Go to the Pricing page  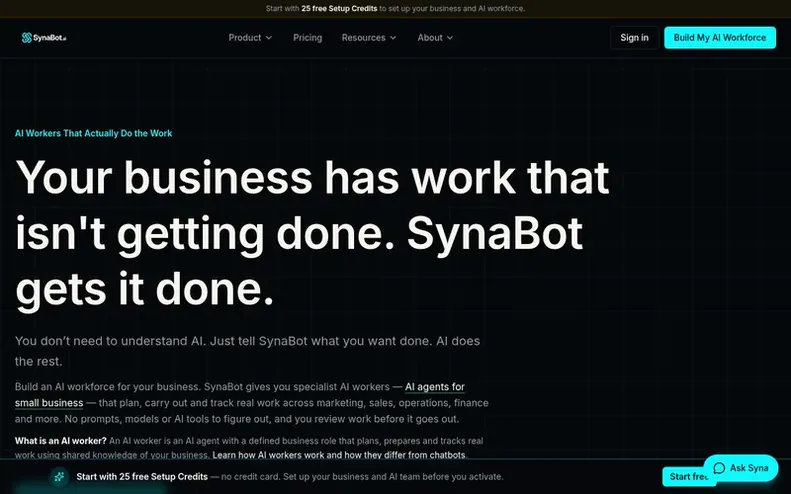[x=307, y=38]
